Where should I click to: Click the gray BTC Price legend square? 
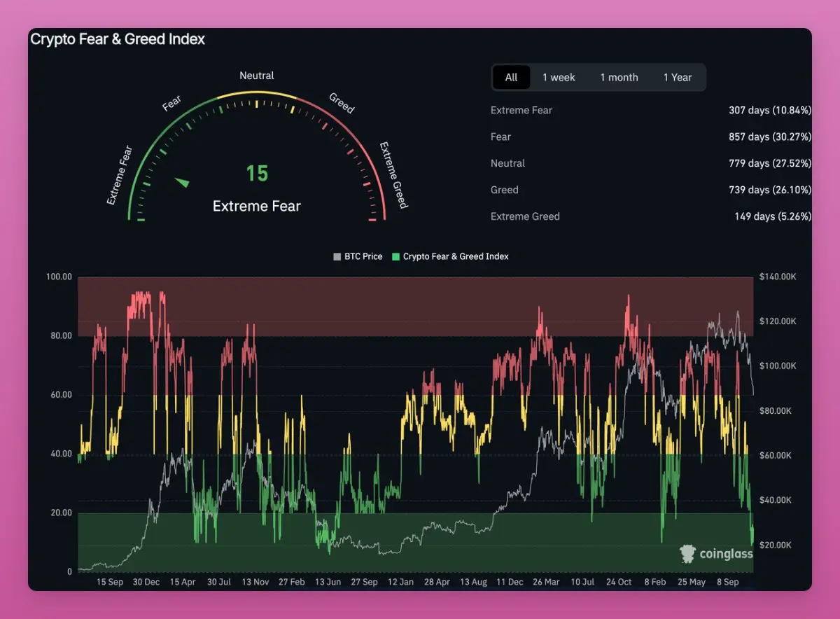[337, 257]
